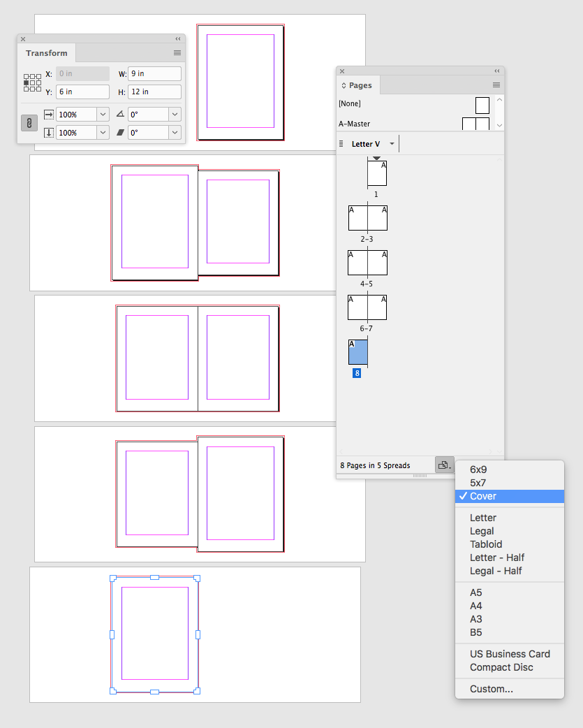Screen dimensions: 583x728
Task: Open the Transform panel flyout menu
Action: [x=177, y=52]
